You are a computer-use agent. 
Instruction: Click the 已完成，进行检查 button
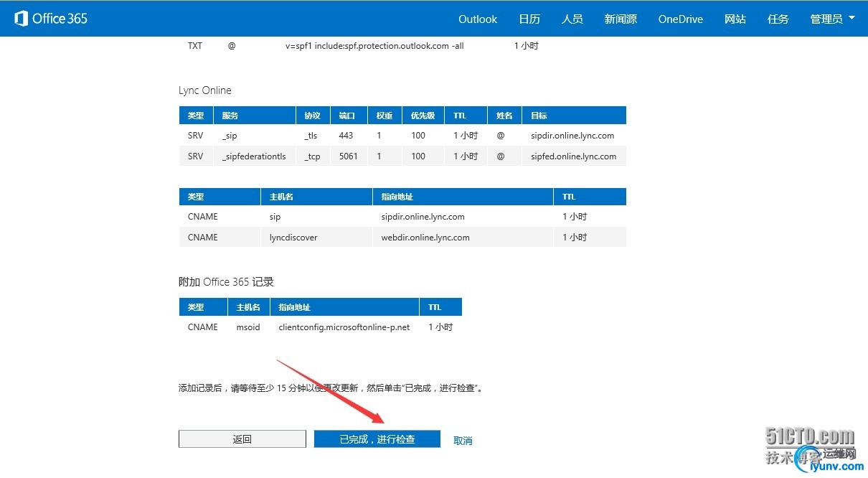(377, 439)
